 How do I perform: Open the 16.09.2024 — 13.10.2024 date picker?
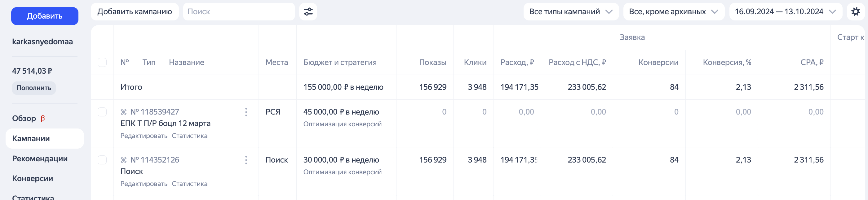coord(786,11)
